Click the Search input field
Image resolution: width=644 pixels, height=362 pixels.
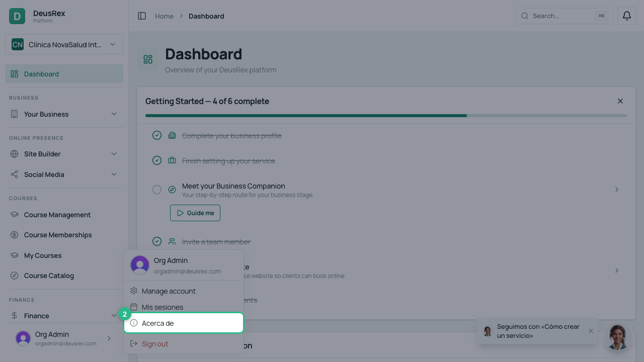[564, 16]
